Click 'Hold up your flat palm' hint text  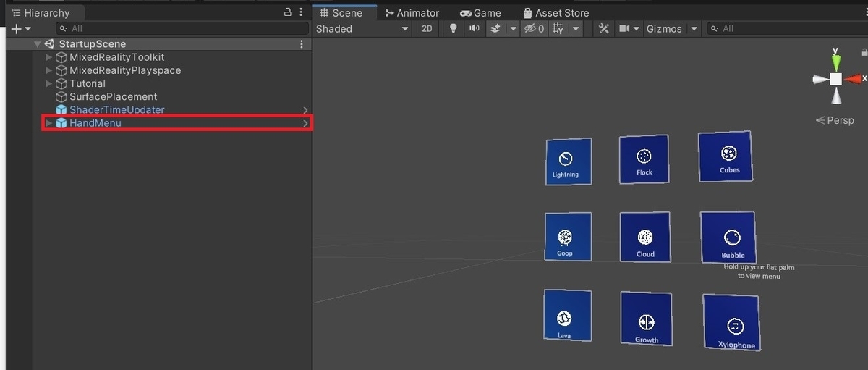coord(759,271)
